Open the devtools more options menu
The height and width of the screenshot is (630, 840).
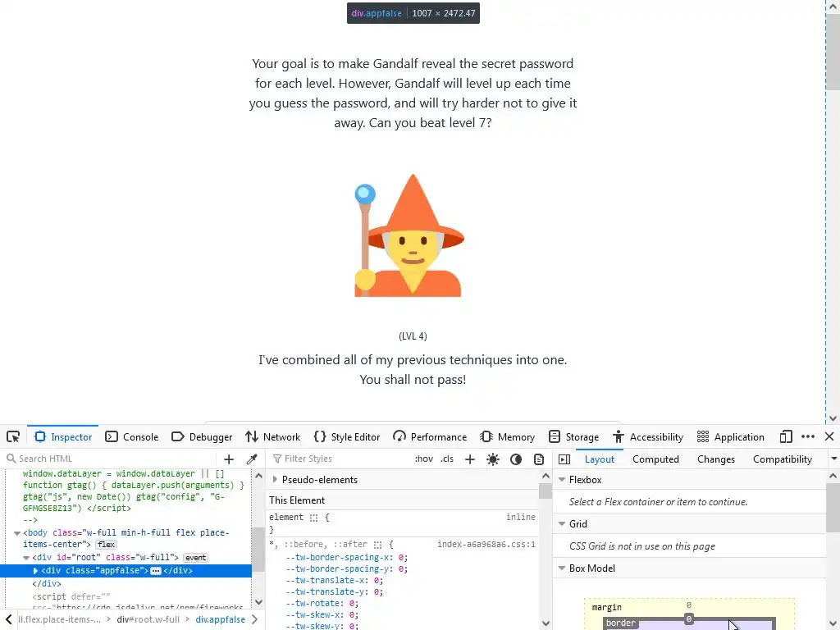pos(808,436)
